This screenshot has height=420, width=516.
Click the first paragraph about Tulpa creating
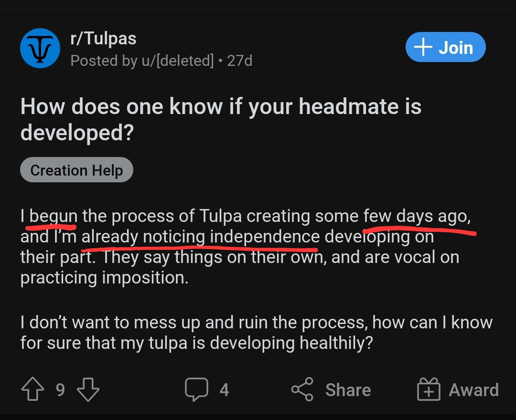click(239, 247)
